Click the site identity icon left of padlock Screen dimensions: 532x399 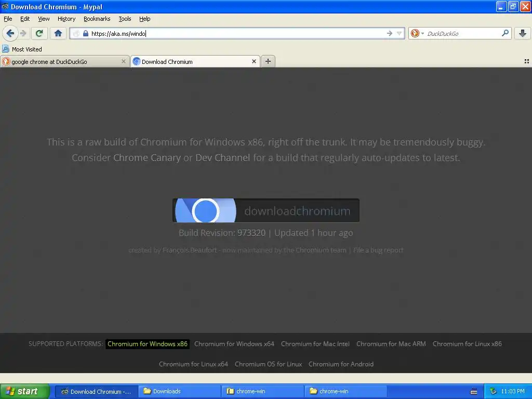76,33
